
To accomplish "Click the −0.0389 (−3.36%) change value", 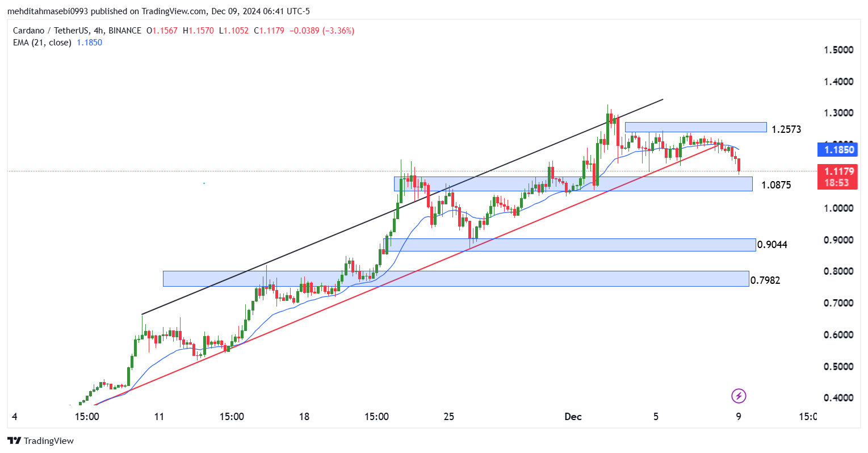I will coord(322,31).
